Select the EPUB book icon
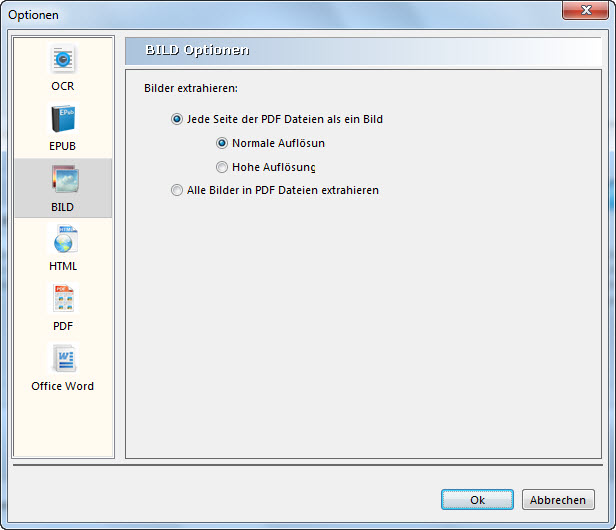The image size is (616, 530). tap(63, 120)
